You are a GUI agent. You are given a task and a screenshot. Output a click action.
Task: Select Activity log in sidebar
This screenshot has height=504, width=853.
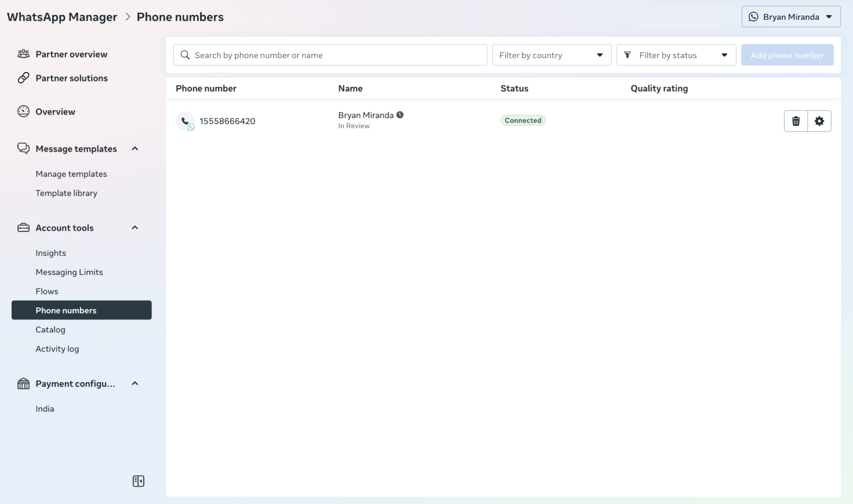[x=57, y=349]
